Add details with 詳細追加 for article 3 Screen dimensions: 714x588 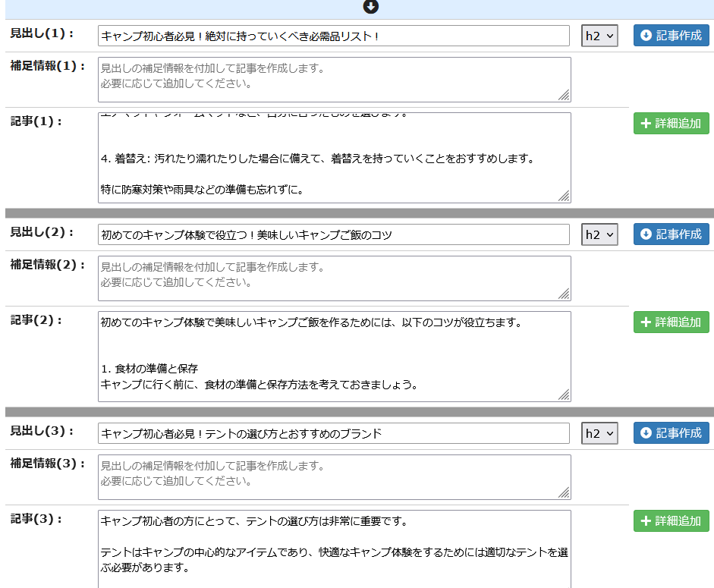[671, 521]
